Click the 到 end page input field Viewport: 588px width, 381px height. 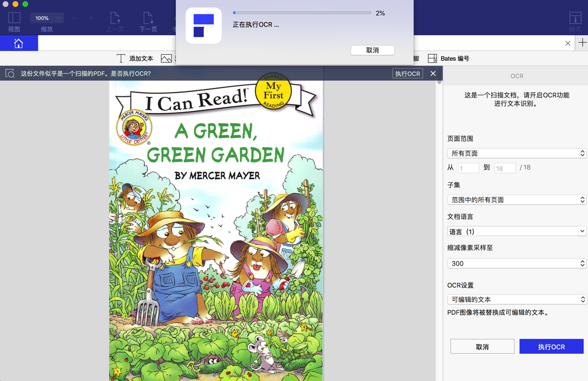(505, 168)
